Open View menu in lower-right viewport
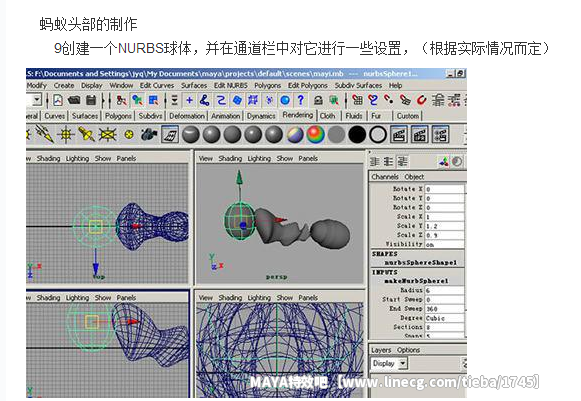Image resolution: width=581 pixels, height=401 pixels. 205,298
